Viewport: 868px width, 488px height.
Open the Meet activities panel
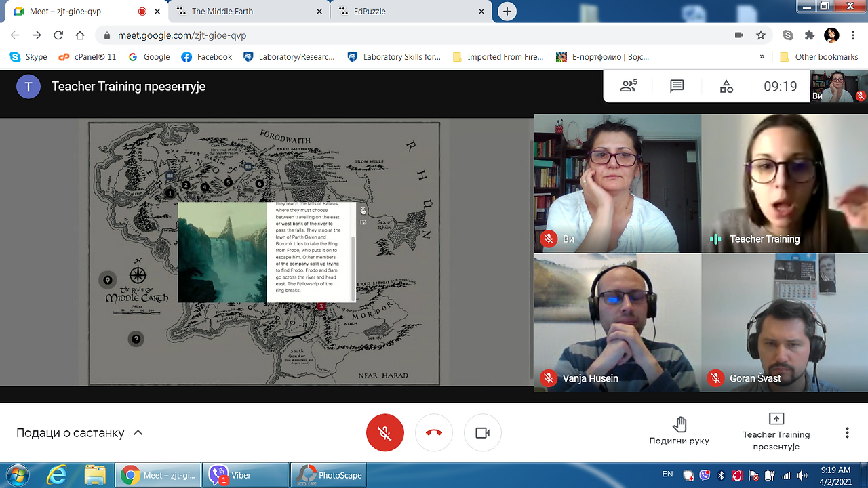[726, 86]
